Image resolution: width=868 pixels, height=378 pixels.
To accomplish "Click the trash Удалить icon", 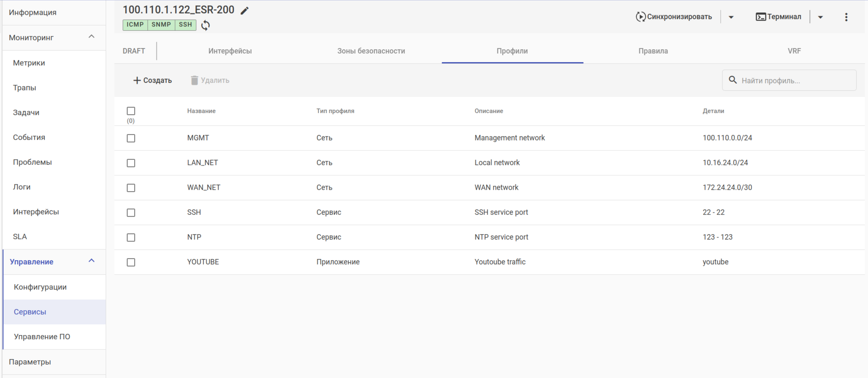I will tap(194, 81).
